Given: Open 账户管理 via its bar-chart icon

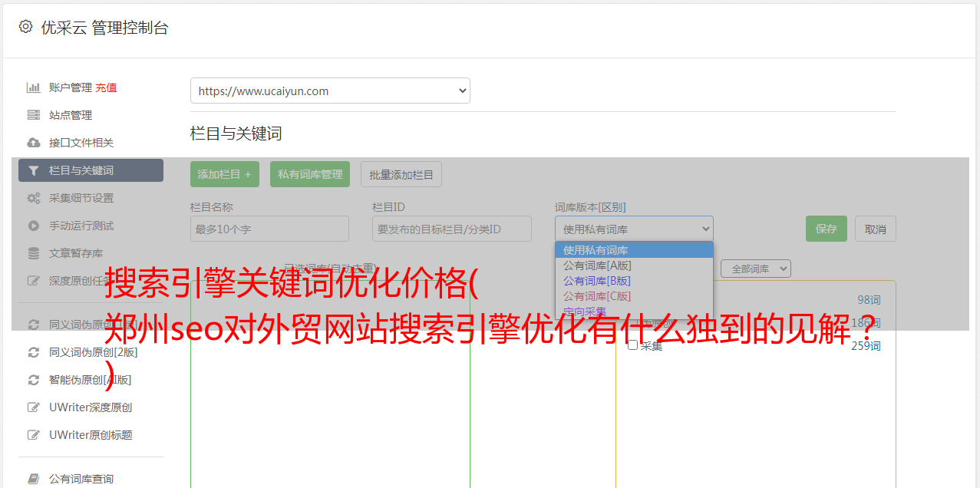Looking at the screenshot, I should pos(34,87).
